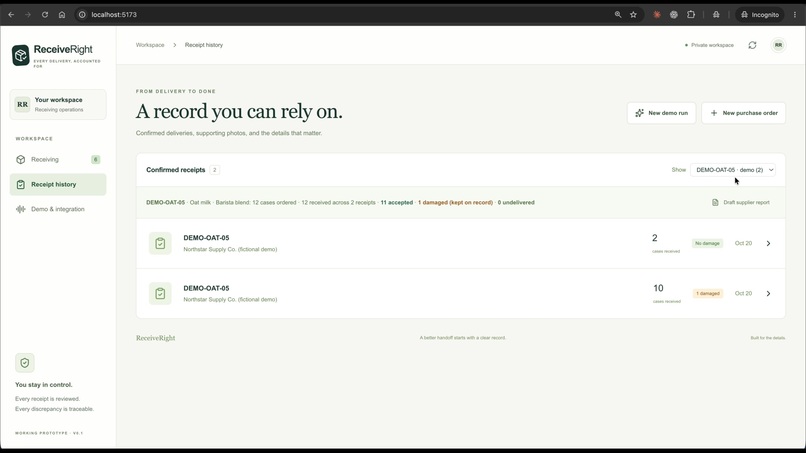The image size is (806, 453).
Task: Go back with the browser back arrow
Action: 11,15
